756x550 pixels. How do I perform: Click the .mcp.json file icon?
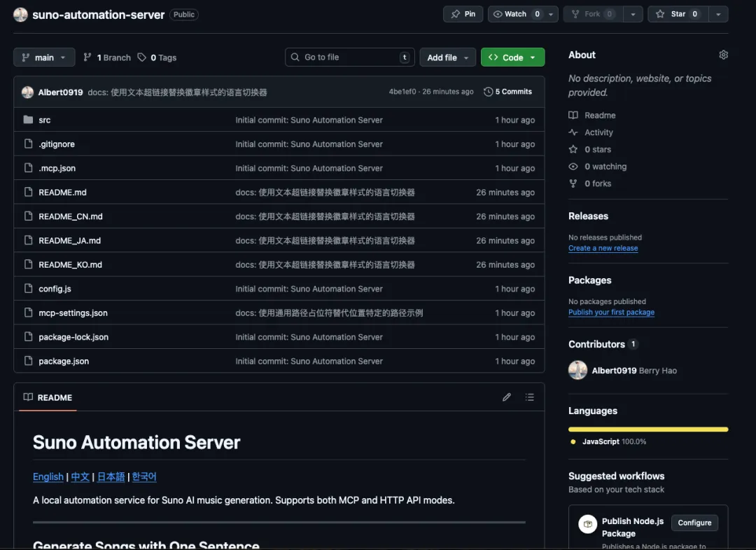coord(28,168)
